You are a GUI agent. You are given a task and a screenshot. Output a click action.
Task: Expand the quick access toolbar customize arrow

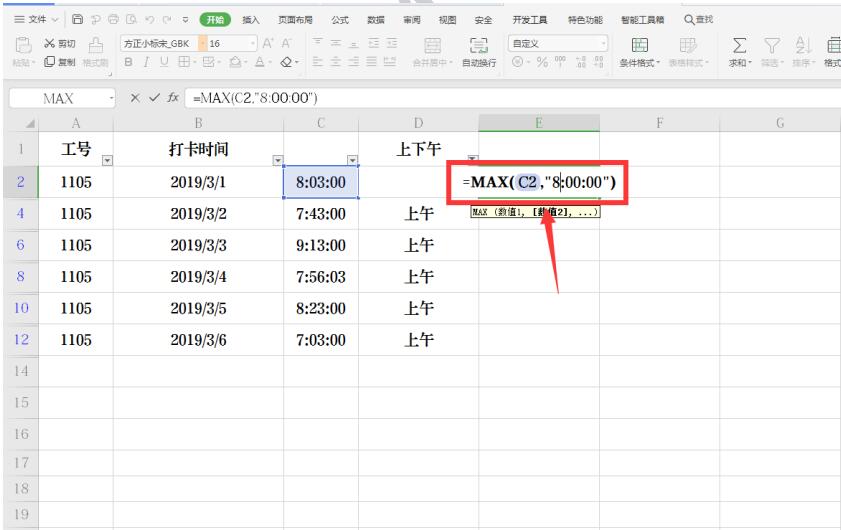[186, 20]
